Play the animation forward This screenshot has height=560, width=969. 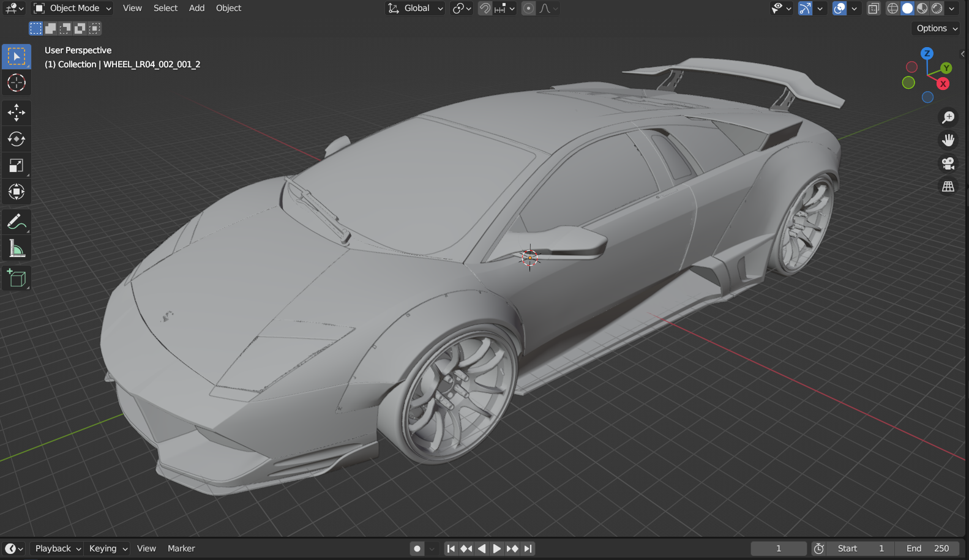[x=497, y=548]
